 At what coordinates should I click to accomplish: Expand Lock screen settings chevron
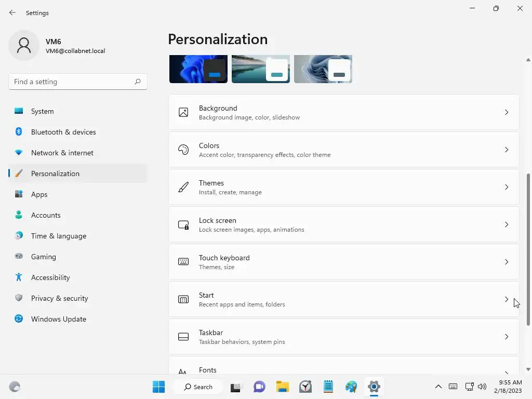click(x=506, y=224)
